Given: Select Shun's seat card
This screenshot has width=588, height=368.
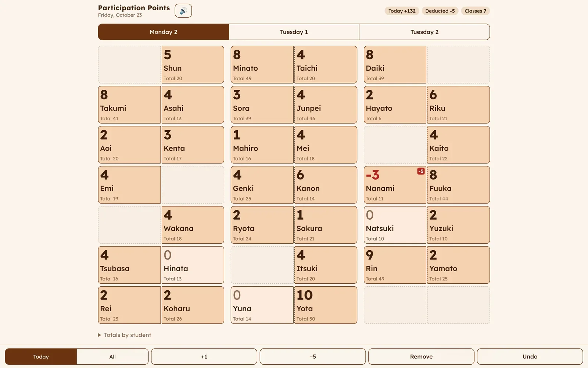Looking at the screenshot, I should coord(193,64).
